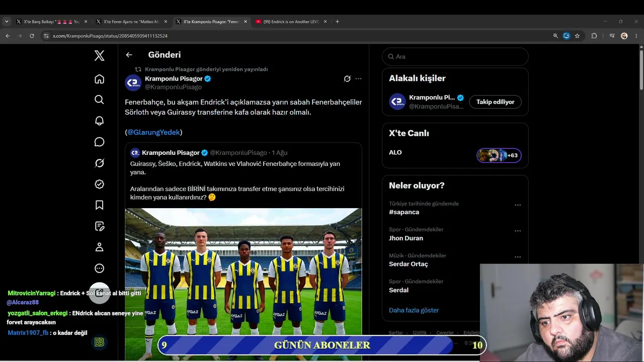The width and height of the screenshot is (644, 362).
Task: Open the circled three-dot More sidebar icon
Action: click(100, 268)
